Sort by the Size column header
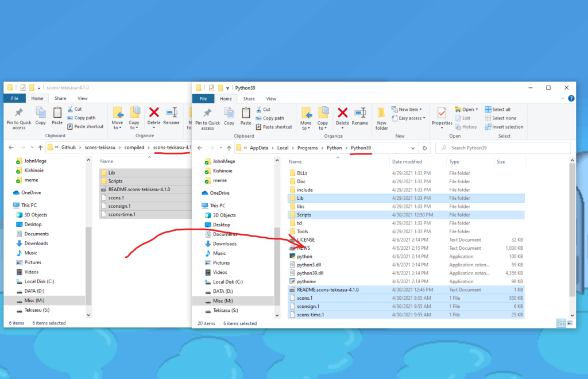This screenshot has width=588, height=379. 501,161
